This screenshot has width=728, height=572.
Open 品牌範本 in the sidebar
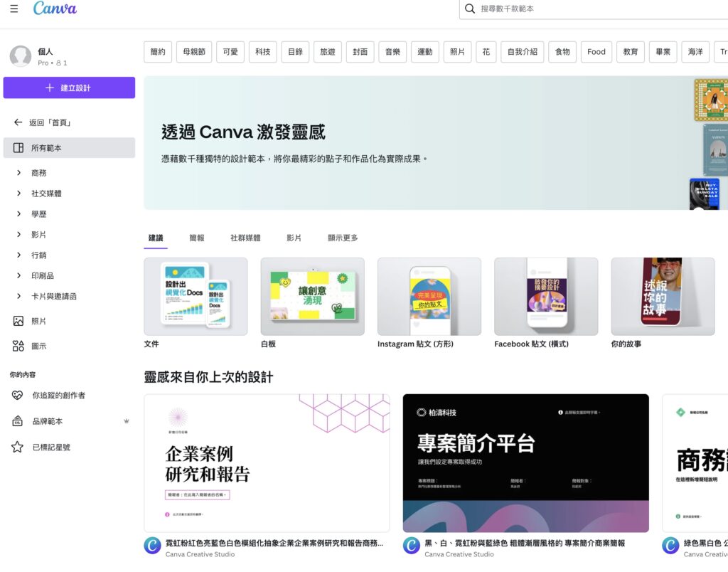pos(43,420)
